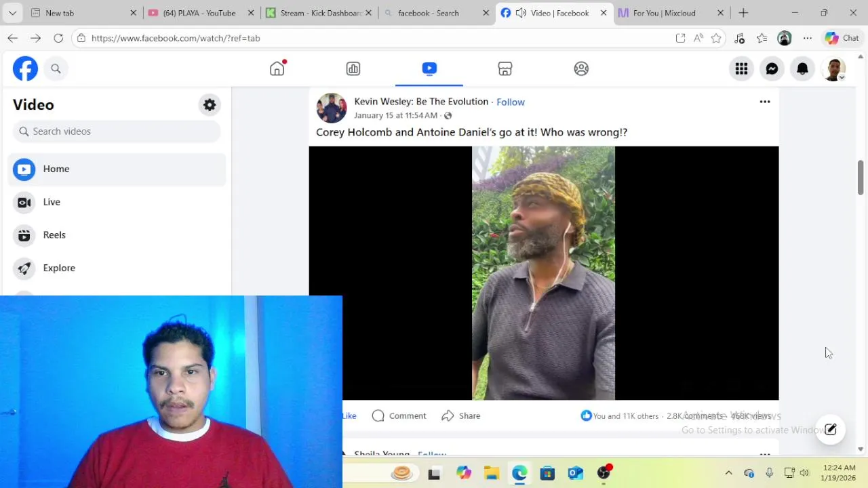Share the Kevin Wesley post

461,415
